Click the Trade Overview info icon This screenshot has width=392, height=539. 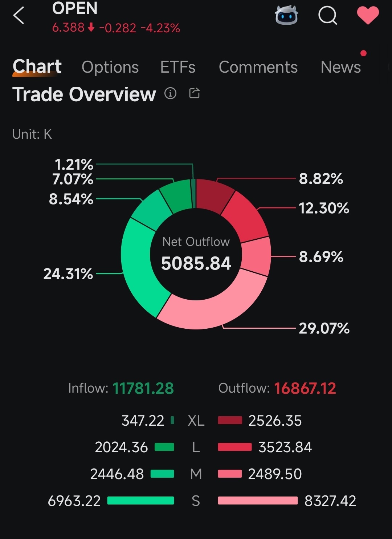(170, 93)
